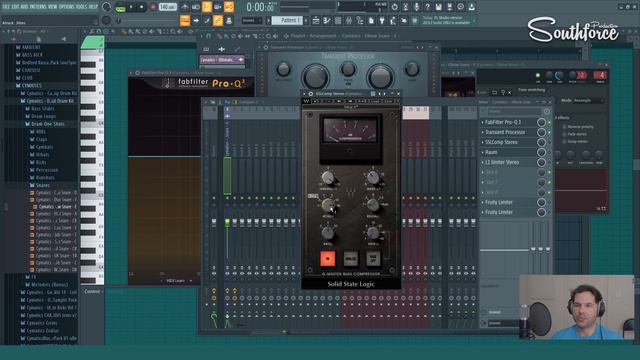Open the ADD menu

pos(24,7)
